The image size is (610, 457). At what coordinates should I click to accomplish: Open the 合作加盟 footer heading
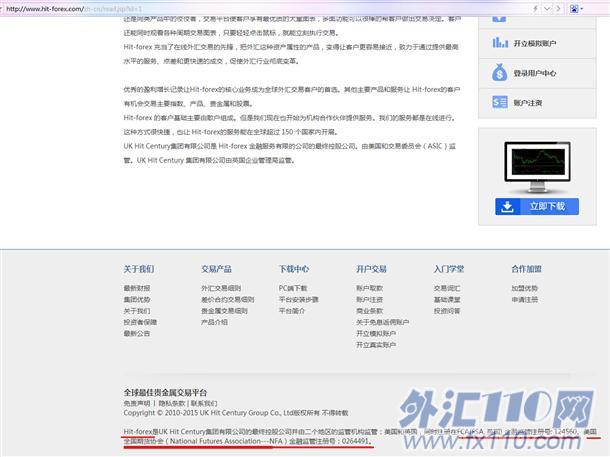point(526,269)
